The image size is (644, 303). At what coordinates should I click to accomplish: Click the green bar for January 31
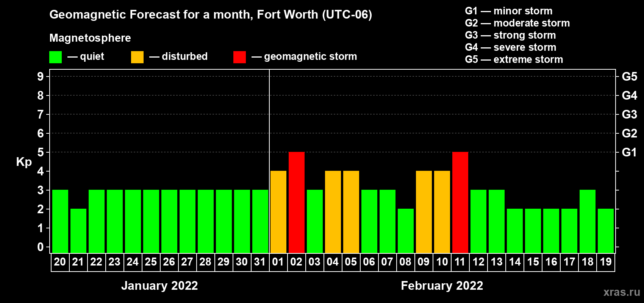point(260,221)
